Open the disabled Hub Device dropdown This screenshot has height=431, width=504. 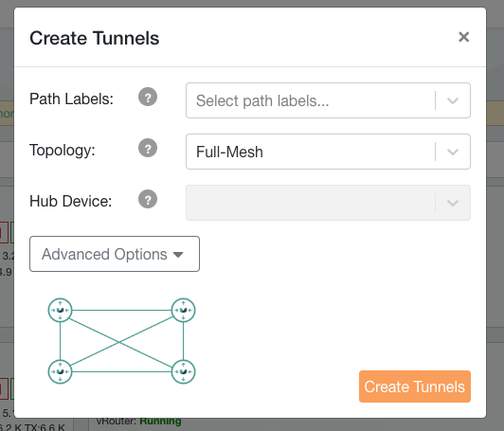pos(328,203)
